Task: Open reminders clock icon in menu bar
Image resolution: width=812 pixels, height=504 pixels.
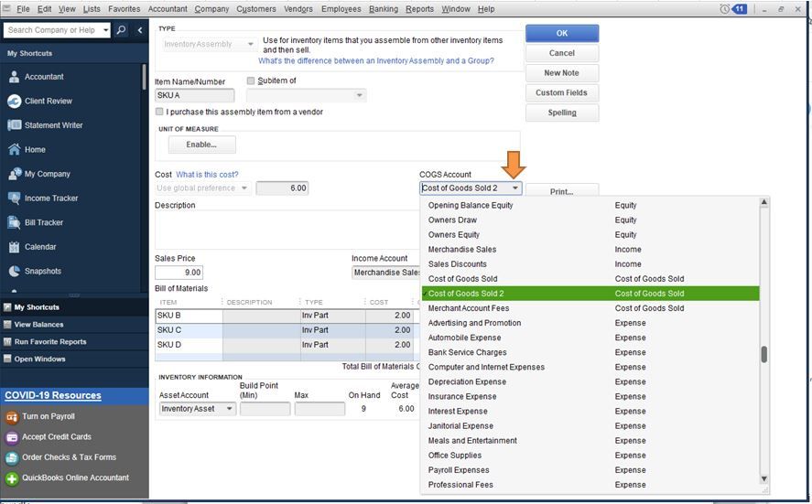Action: tap(725, 9)
